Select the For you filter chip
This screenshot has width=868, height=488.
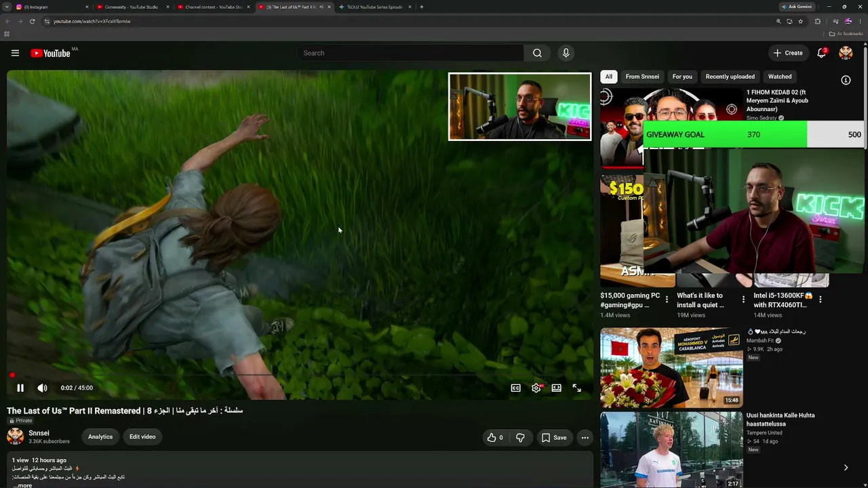(682, 77)
